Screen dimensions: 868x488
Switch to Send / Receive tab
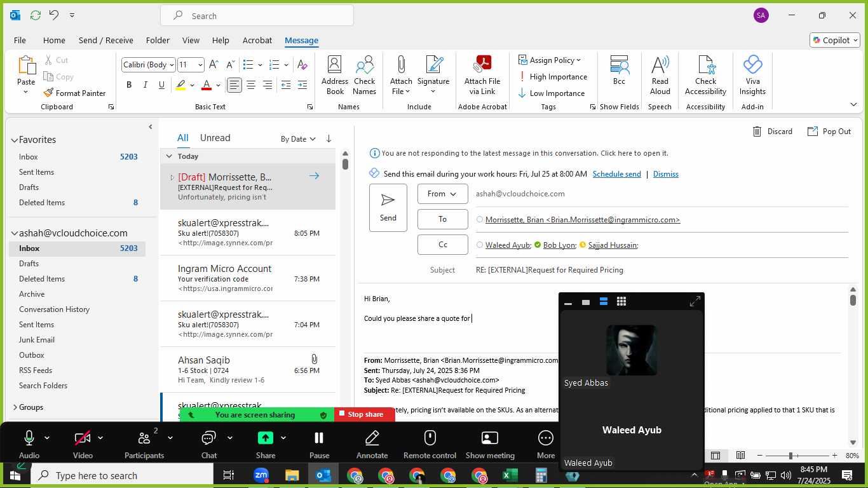[x=106, y=40]
